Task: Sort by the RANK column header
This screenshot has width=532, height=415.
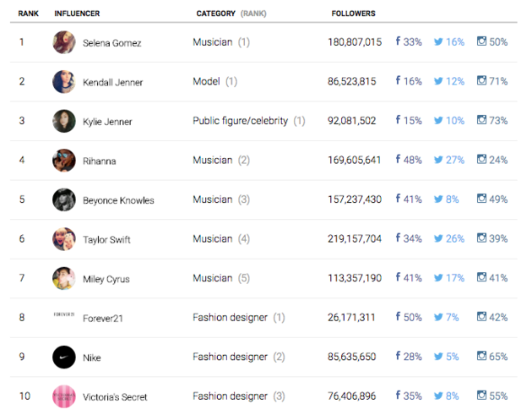Action: [28, 14]
